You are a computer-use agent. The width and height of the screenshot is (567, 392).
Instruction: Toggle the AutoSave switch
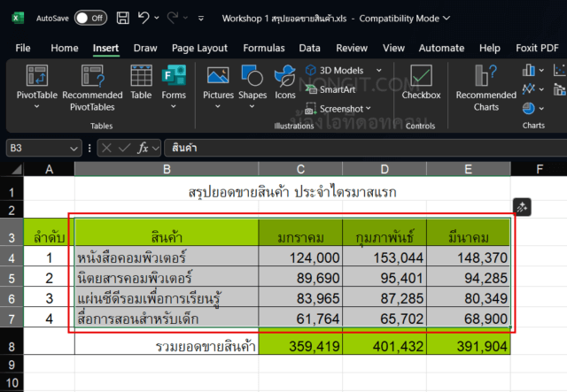point(90,18)
